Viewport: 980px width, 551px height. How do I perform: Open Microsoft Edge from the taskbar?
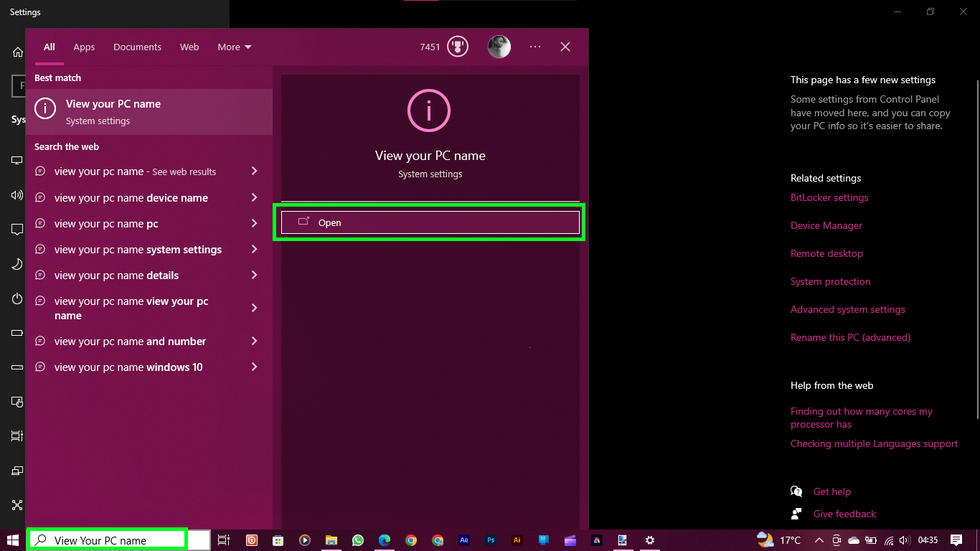click(x=385, y=540)
